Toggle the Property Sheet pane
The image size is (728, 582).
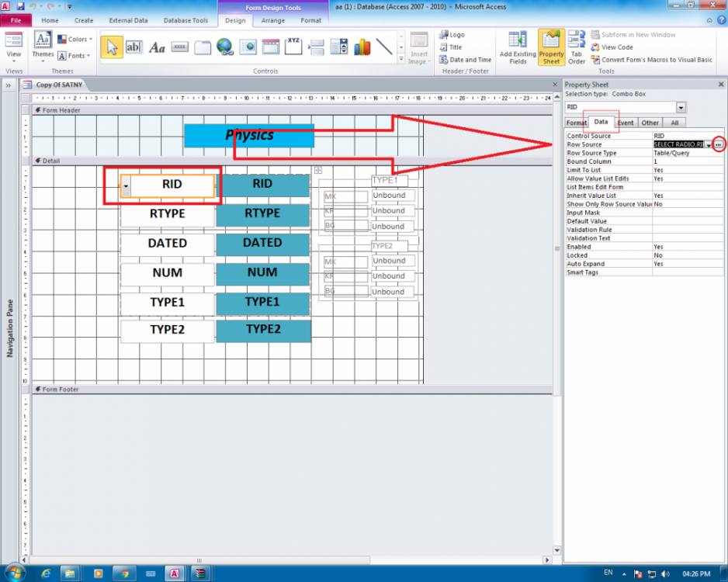(x=551, y=48)
